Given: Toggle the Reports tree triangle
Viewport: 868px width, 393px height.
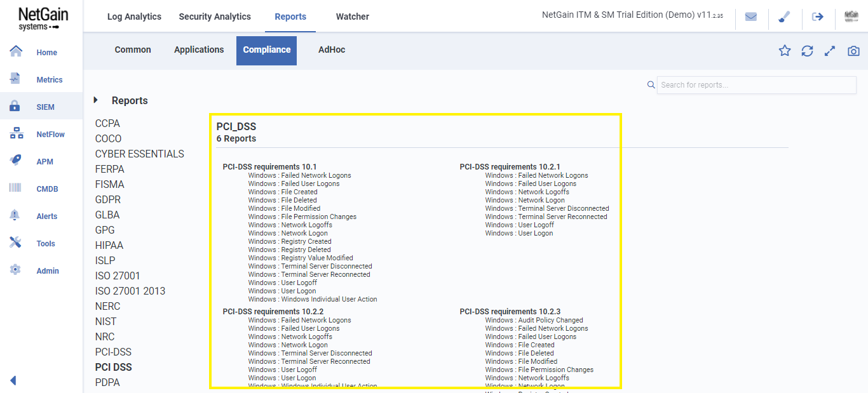Looking at the screenshot, I should 96,100.
